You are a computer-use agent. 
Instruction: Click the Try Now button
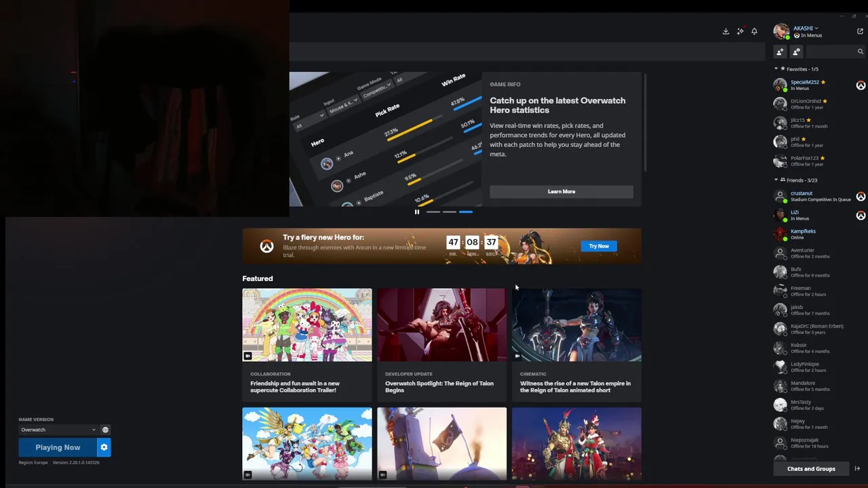599,246
